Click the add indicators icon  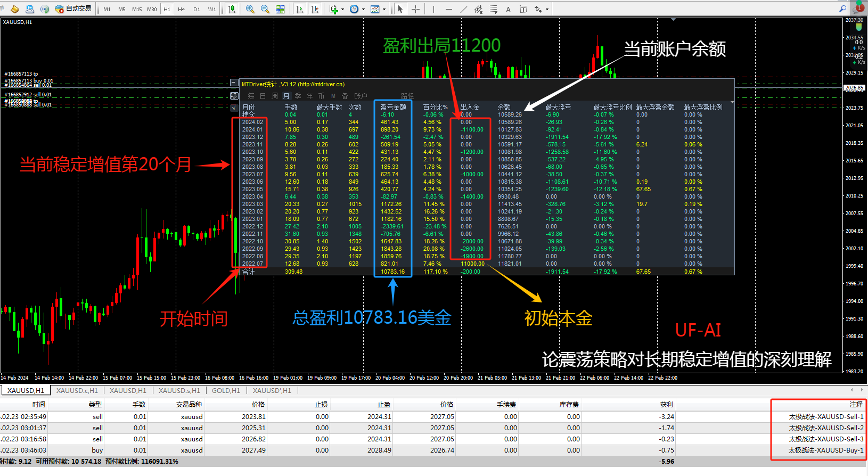pos(334,9)
